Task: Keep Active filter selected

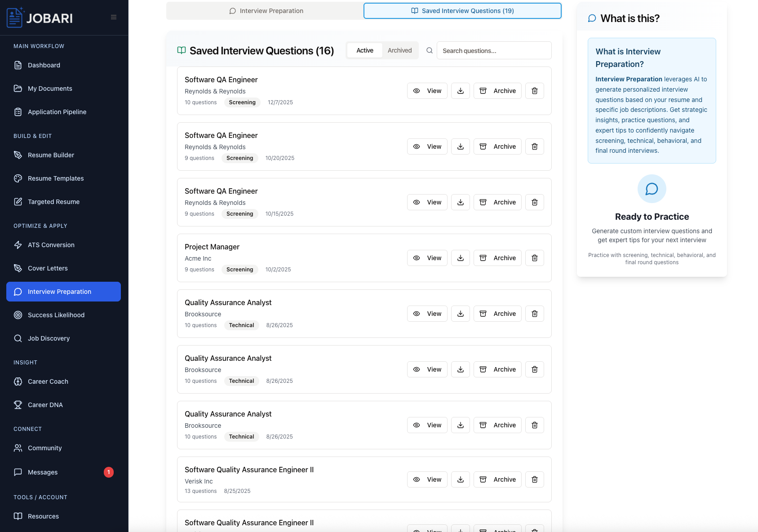Action: pos(364,50)
